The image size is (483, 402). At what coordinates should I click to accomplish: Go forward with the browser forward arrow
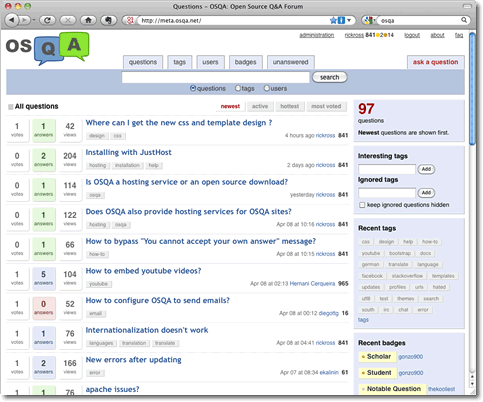pyautogui.click(x=24, y=20)
